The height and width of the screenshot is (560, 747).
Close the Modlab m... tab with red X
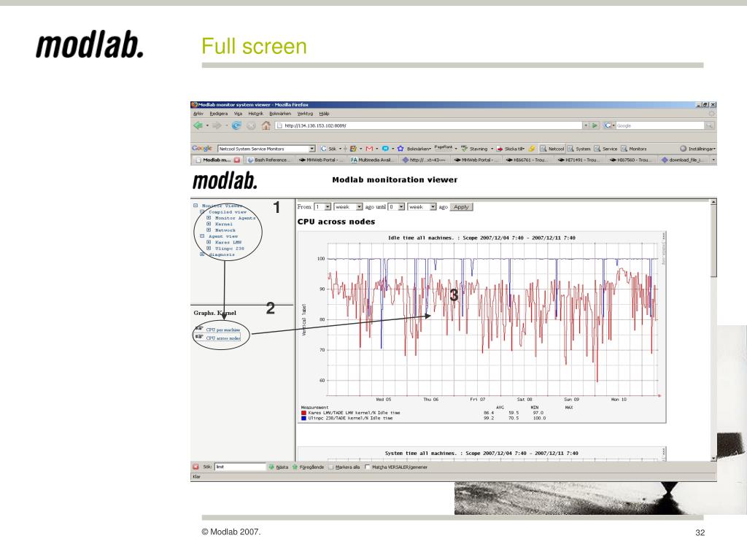point(237,160)
